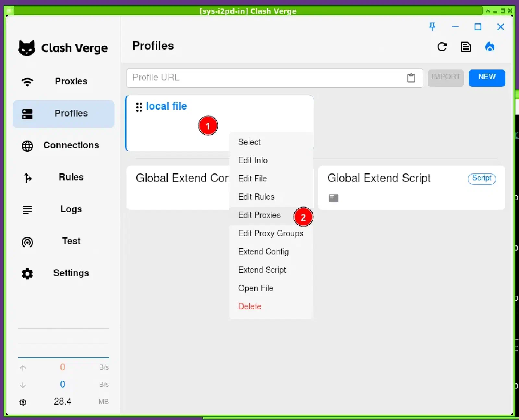Click the IMPORT button
519x420 pixels.
coord(446,78)
